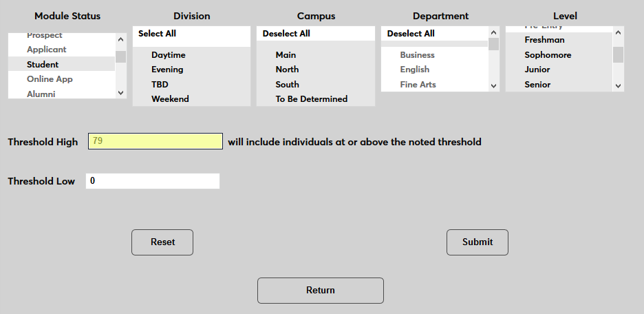Select Fine Arts department
Image resolution: width=644 pixels, height=314 pixels.
coord(418,85)
